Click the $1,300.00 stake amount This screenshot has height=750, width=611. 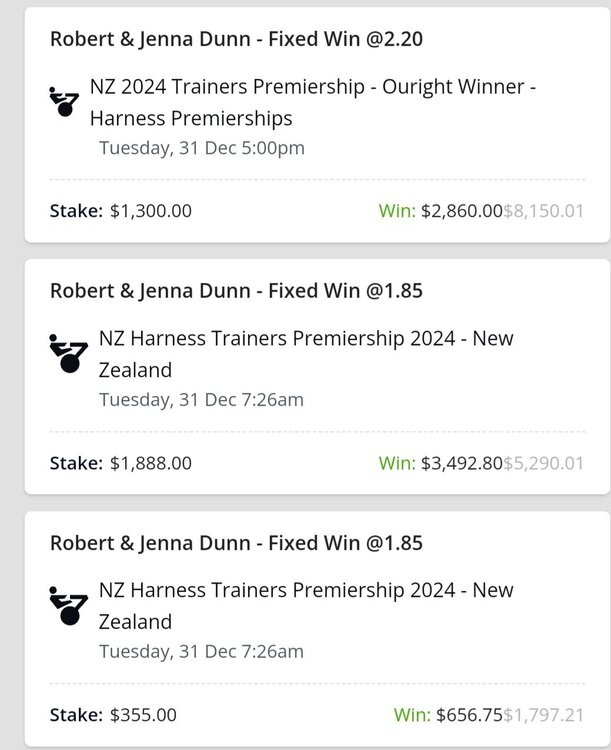click(150, 211)
